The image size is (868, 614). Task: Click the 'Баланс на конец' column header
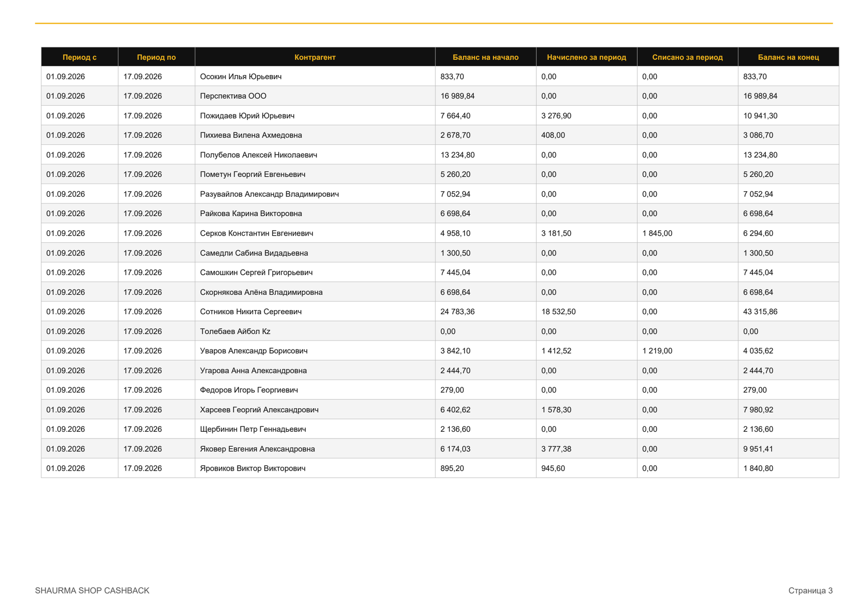pyautogui.click(x=788, y=57)
